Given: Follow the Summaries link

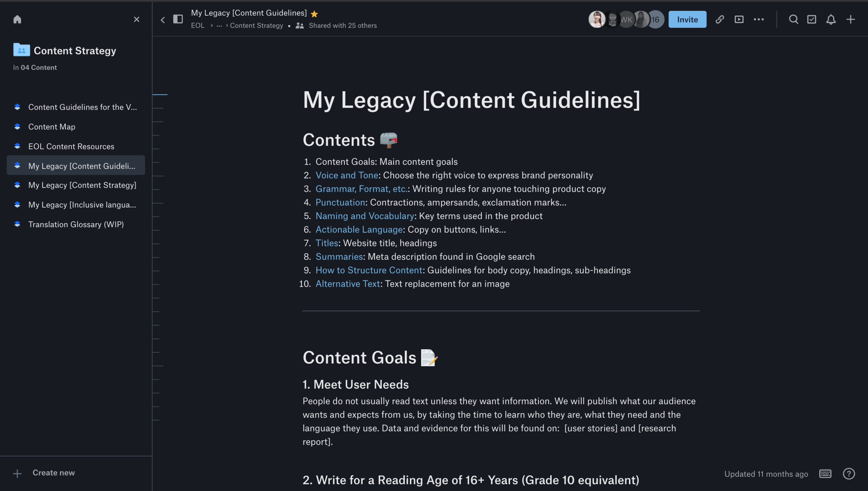Looking at the screenshot, I should point(339,257).
